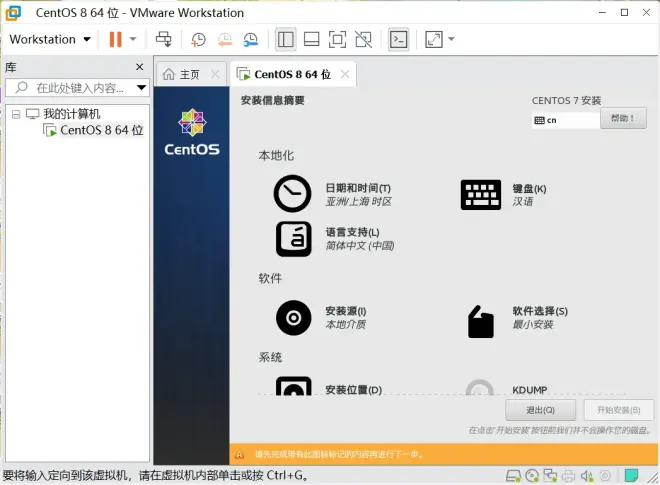Click the hard disk status bar icon
Image resolution: width=660 pixels, height=485 pixels.
(513, 476)
